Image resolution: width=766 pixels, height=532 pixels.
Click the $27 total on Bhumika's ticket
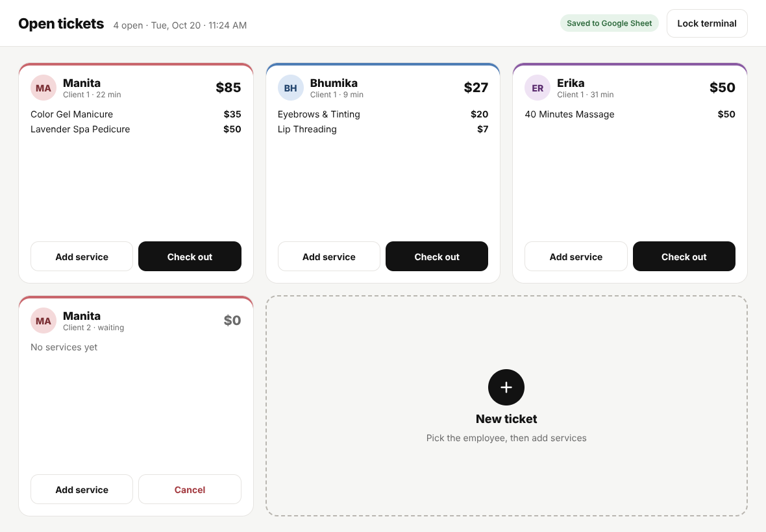pyautogui.click(x=476, y=88)
